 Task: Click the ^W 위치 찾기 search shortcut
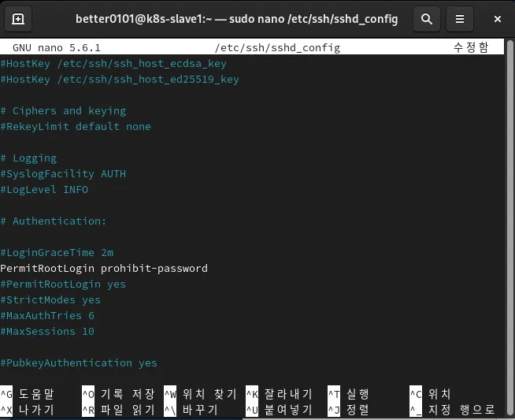click(x=200, y=394)
